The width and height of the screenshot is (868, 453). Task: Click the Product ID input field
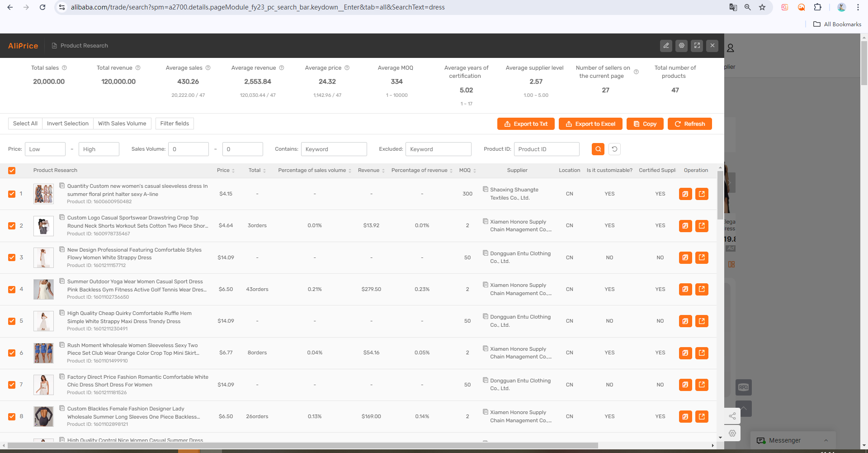point(547,149)
